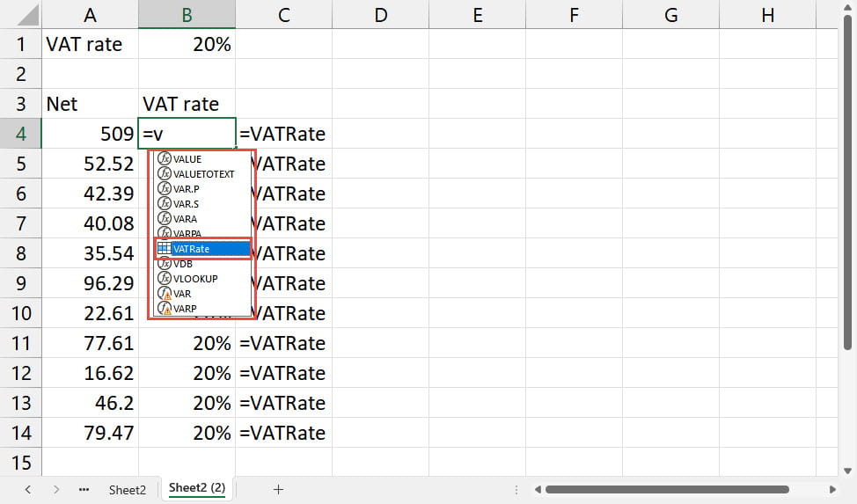Pick legacy VARP function with warning icon
This screenshot has height=504, width=857.
point(185,309)
